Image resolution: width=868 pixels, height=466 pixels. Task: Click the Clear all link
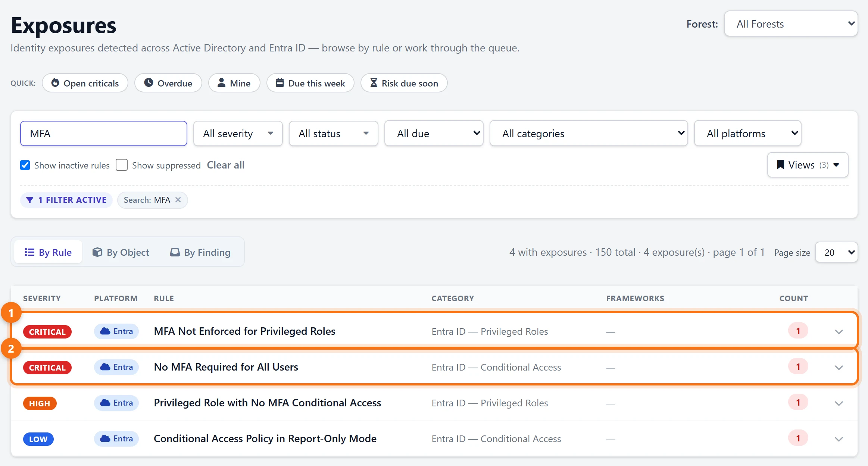(x=226, y=165)
